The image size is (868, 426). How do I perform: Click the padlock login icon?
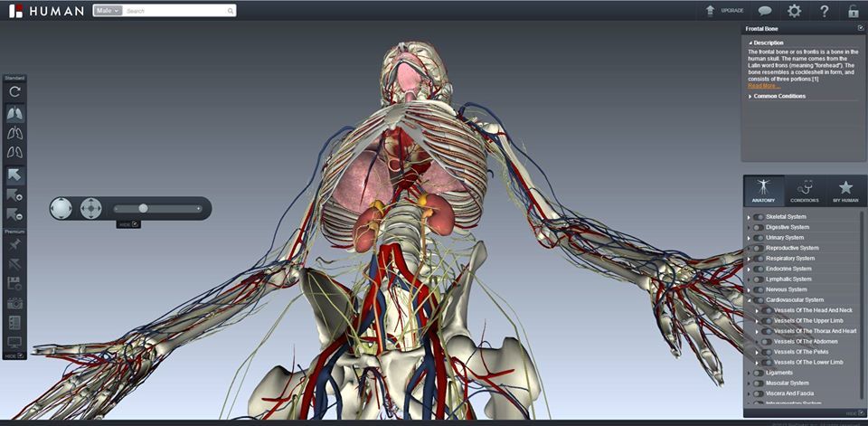coord(853,11)
